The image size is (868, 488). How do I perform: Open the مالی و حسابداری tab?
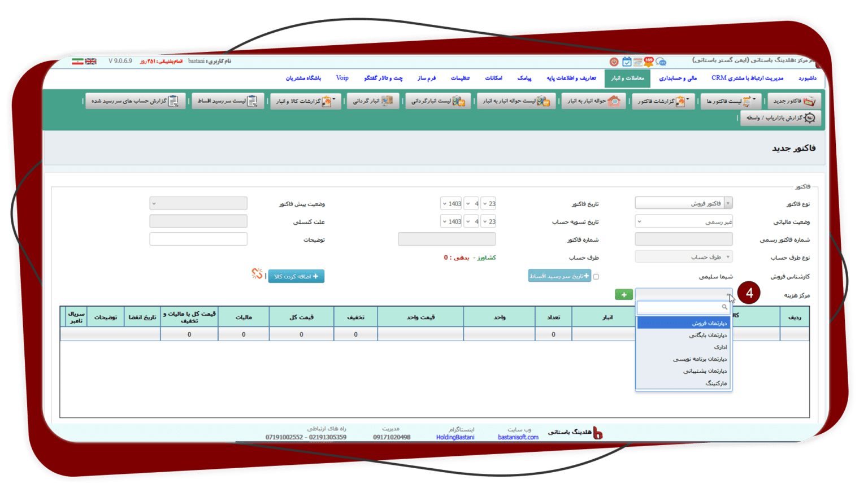pyautogui.click(x=678, y=79)
